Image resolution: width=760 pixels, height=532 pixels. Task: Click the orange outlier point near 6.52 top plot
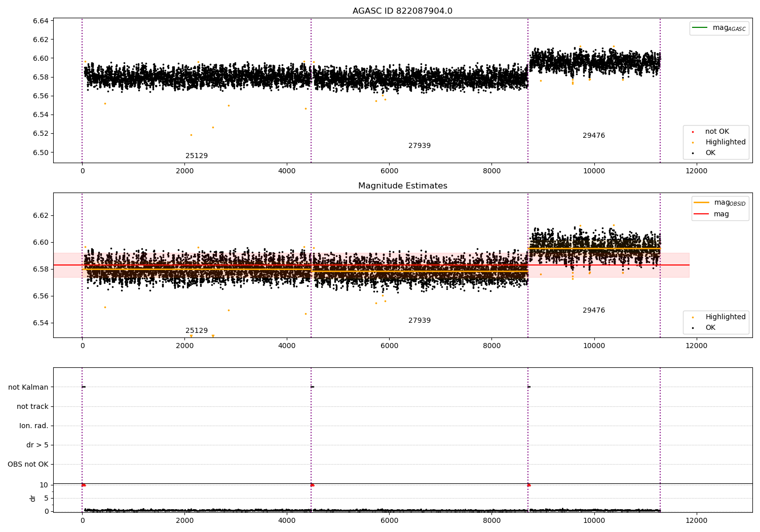(x=191, y=135)
